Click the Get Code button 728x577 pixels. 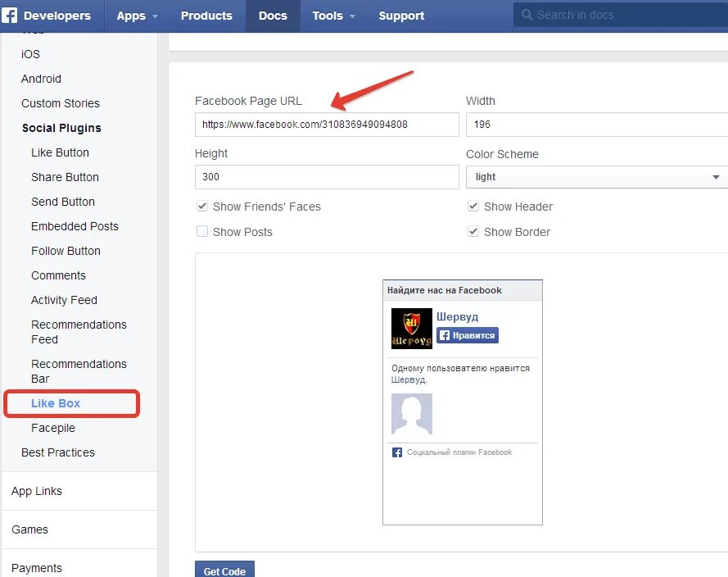pos(224,570)
